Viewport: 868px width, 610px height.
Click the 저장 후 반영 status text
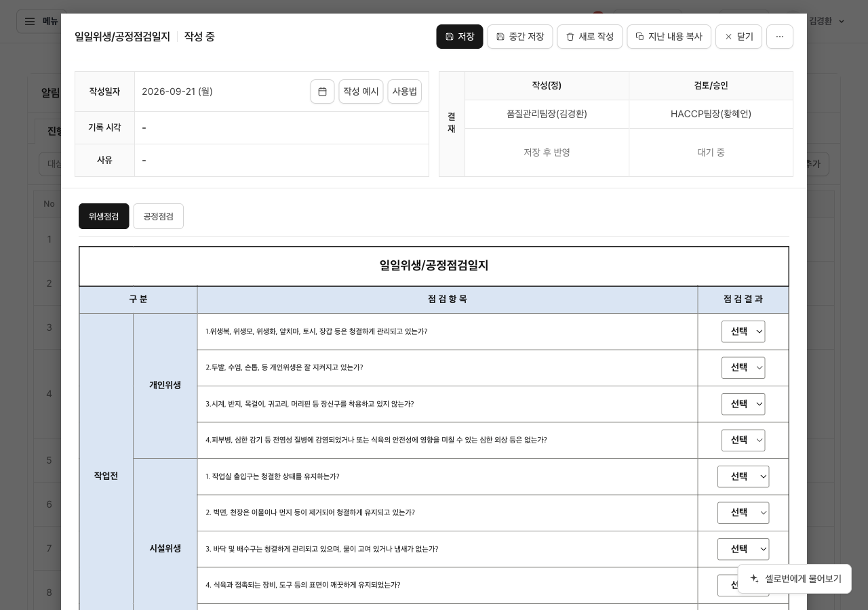point(547,152)
